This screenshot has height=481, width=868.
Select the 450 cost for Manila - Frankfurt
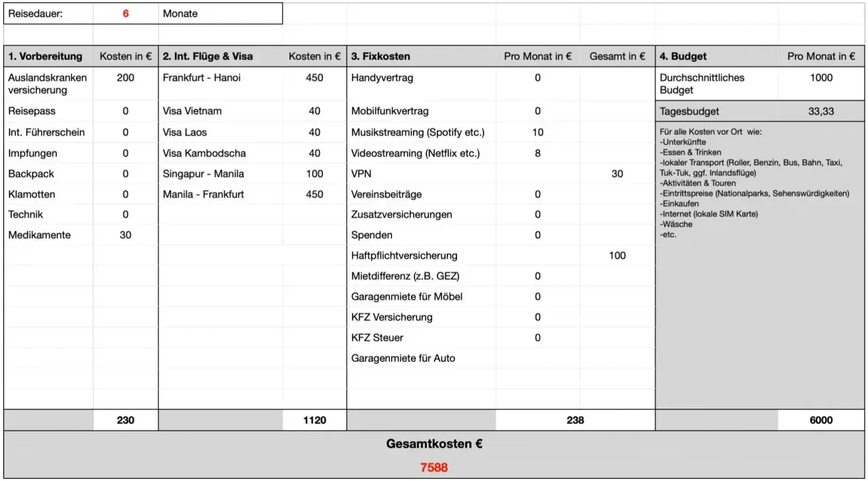tap(315, 194)
